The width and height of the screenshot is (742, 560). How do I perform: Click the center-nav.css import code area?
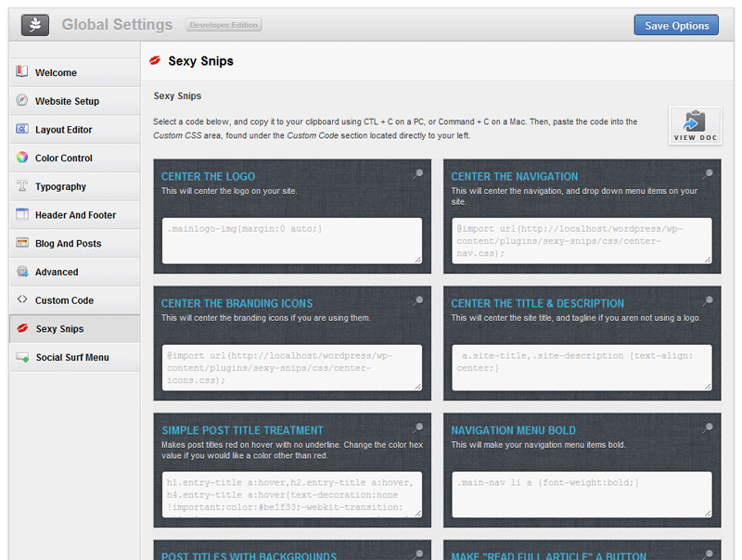[582, 241]
